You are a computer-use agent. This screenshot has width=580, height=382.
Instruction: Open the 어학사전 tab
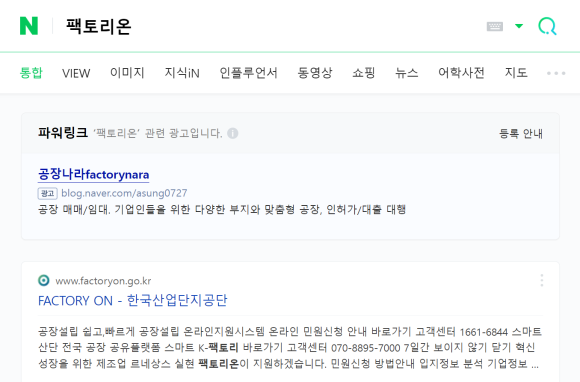point(461,72)
